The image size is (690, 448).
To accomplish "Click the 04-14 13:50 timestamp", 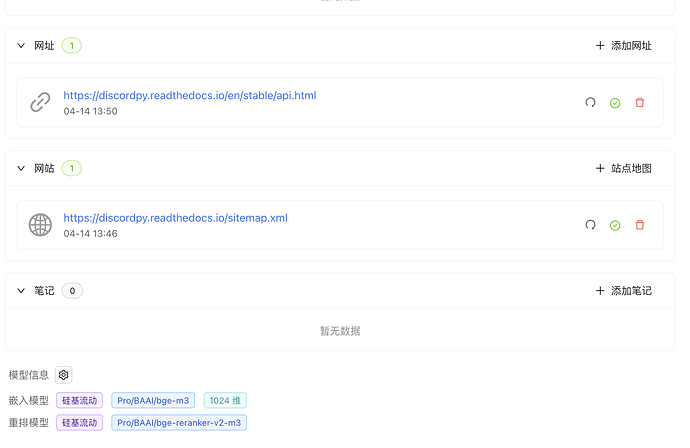I will [x=90, y=111].
